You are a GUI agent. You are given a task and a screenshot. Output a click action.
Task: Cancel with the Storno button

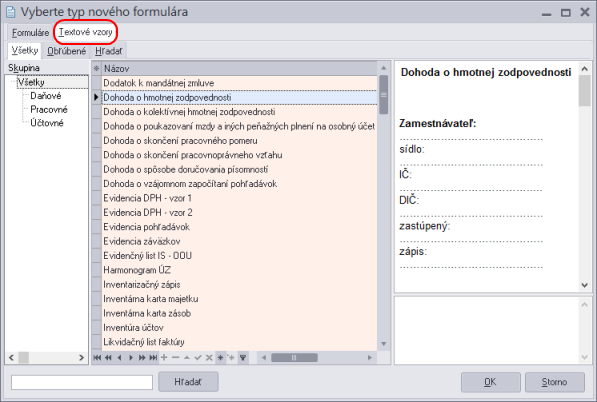[555, 382]
